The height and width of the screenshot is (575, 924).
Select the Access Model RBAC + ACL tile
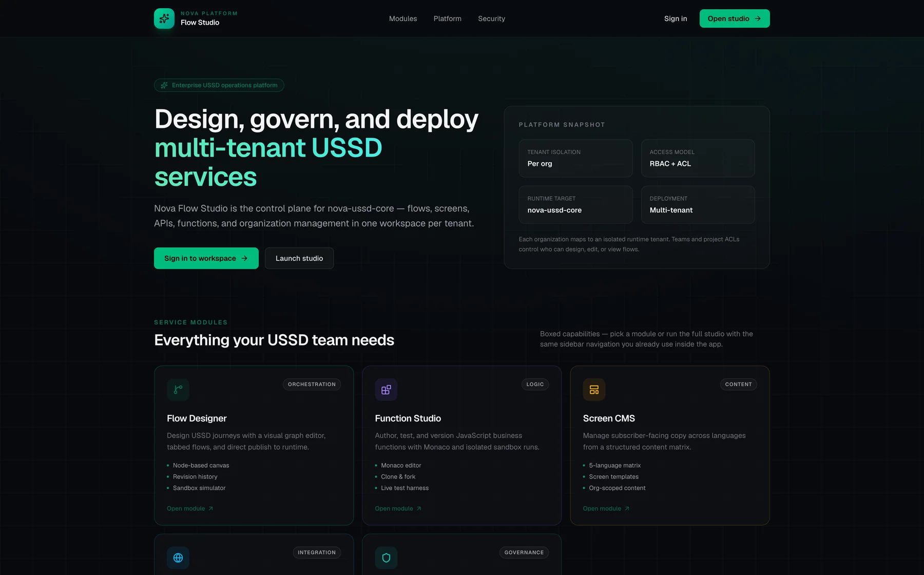tap(698, 158)
